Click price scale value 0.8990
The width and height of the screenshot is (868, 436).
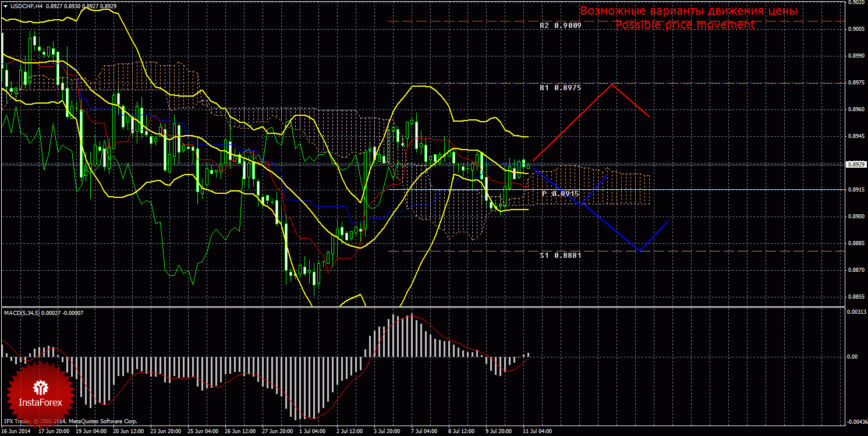[x=856, y=56]
